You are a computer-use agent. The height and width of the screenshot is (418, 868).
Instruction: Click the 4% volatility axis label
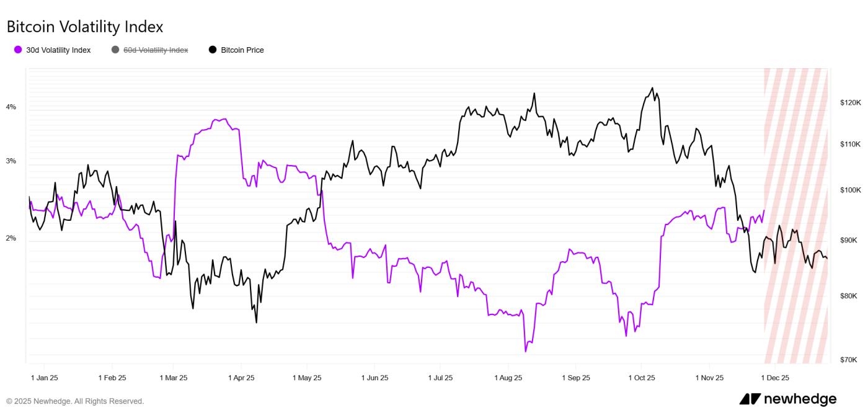(x=11, y=107)
